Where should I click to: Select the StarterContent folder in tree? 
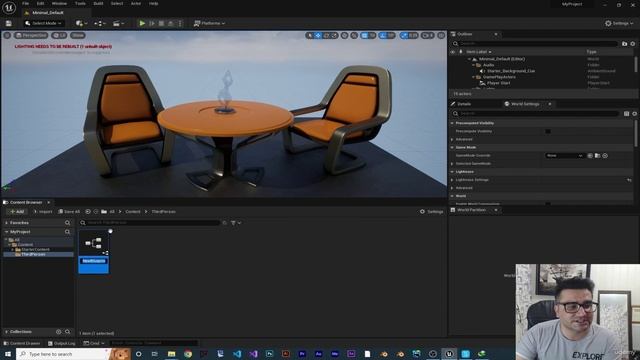click(35, 249)
